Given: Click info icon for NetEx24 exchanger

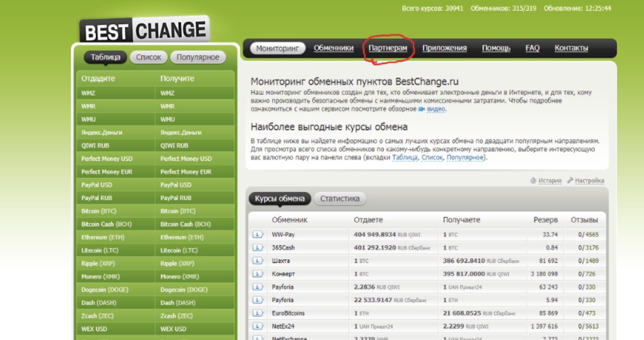Looking at the screenshot, I should [258, 326].
